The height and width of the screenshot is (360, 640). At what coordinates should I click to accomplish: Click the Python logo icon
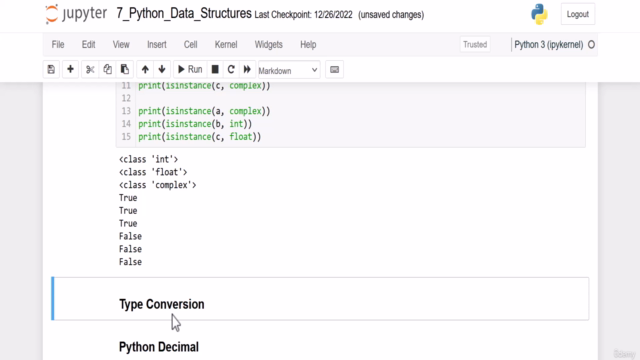click(539, 14)
